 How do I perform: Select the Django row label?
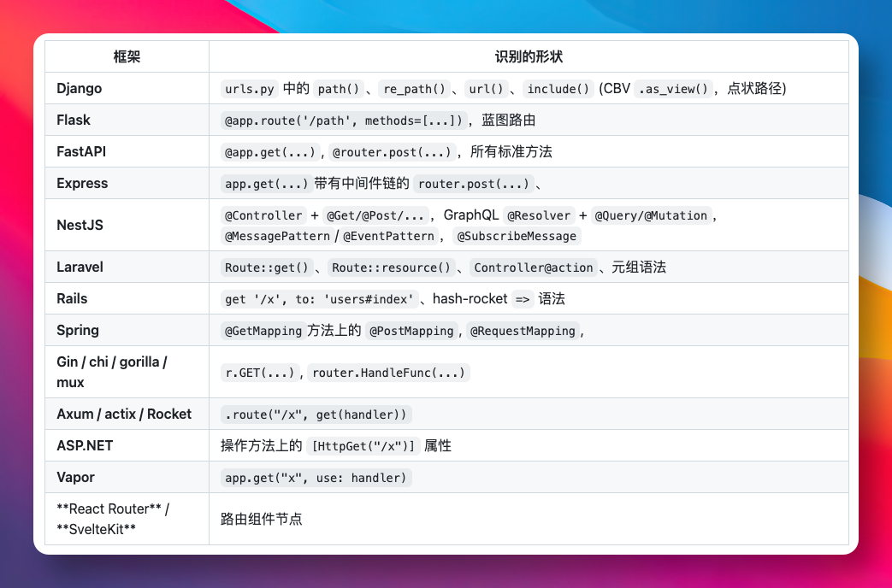coord(79,88)
